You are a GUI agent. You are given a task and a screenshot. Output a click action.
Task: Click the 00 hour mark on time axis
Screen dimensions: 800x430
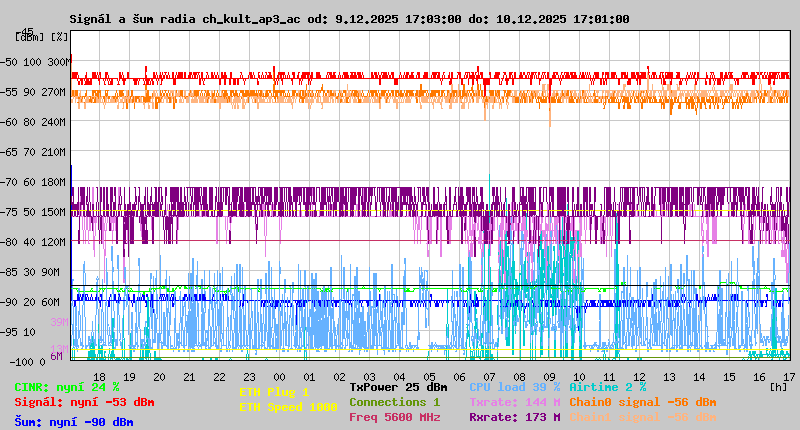pos(279,376)
